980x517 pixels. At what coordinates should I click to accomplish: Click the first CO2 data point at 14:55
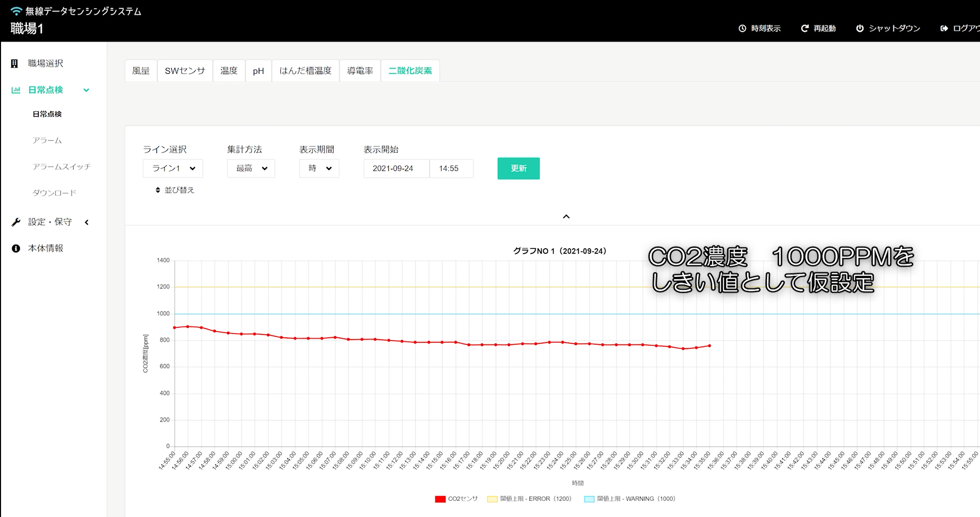point(174,327)
